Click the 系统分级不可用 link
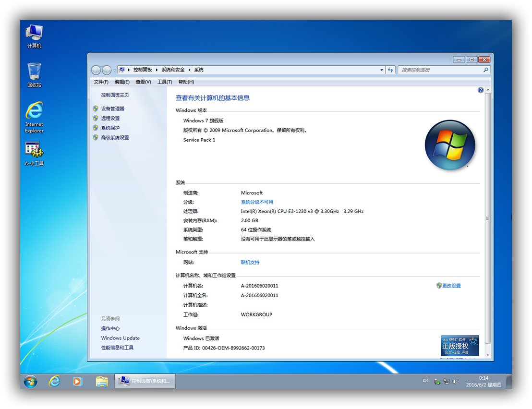532x409 pixels. 257,202
